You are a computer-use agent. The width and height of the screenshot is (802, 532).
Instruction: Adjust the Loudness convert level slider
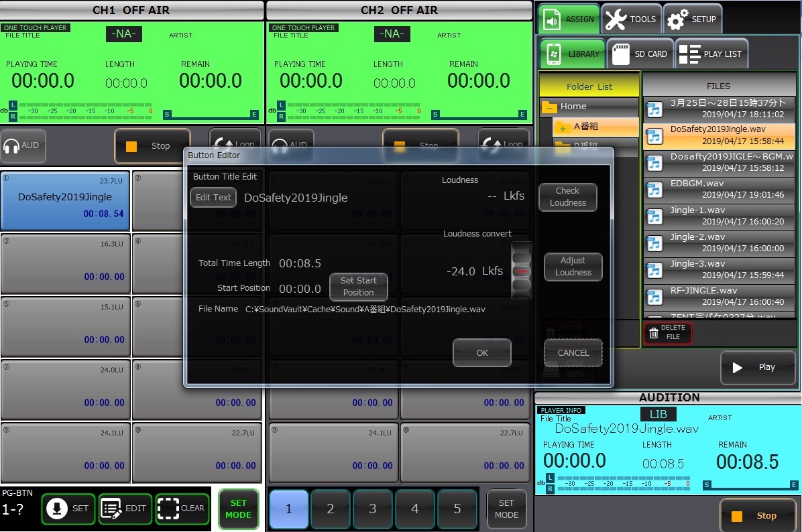point(522,271)
